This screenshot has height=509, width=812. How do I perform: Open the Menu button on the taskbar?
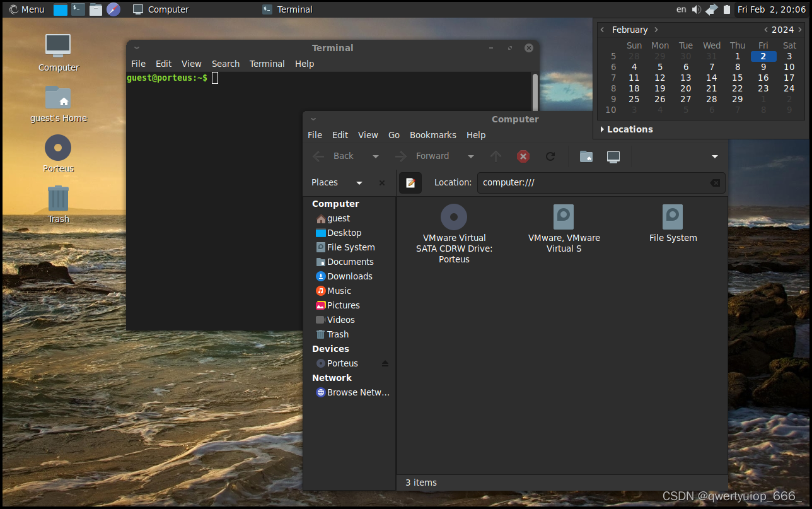[25, 9]
